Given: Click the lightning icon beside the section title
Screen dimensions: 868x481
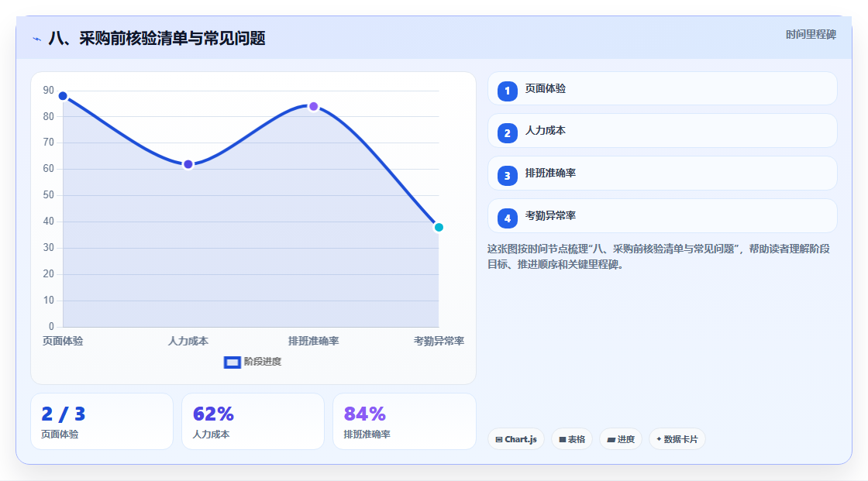Looking at the screenshot, I should [37, 39].
